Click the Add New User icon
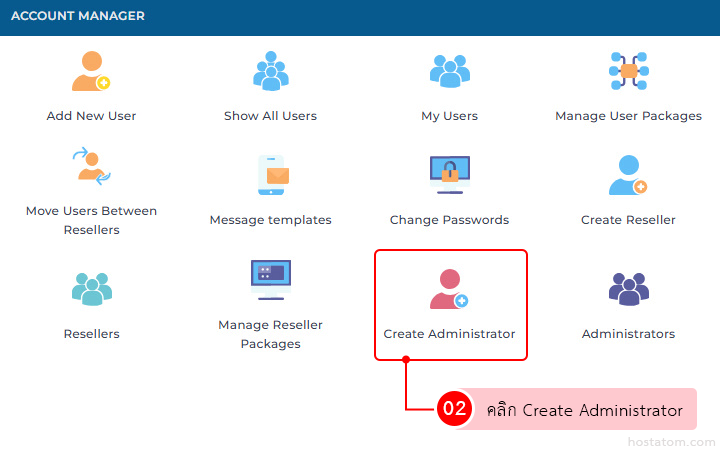This screenshot has height=450, width=720. click(91, 71)
